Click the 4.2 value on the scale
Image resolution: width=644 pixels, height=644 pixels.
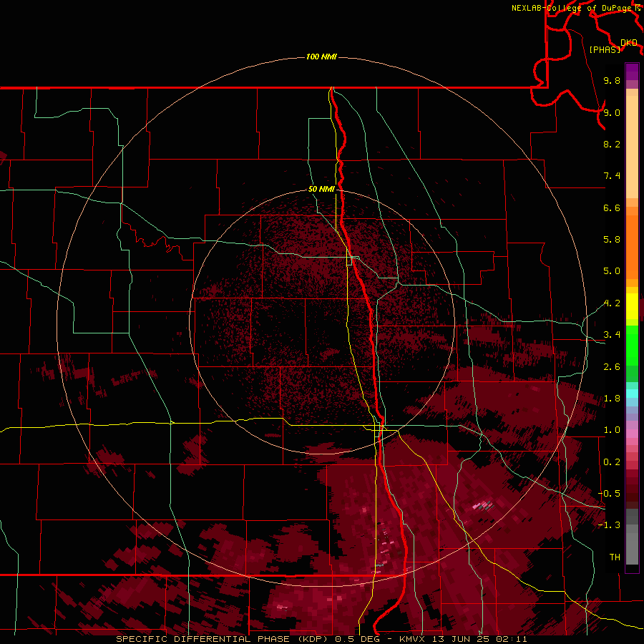[612, 303]
